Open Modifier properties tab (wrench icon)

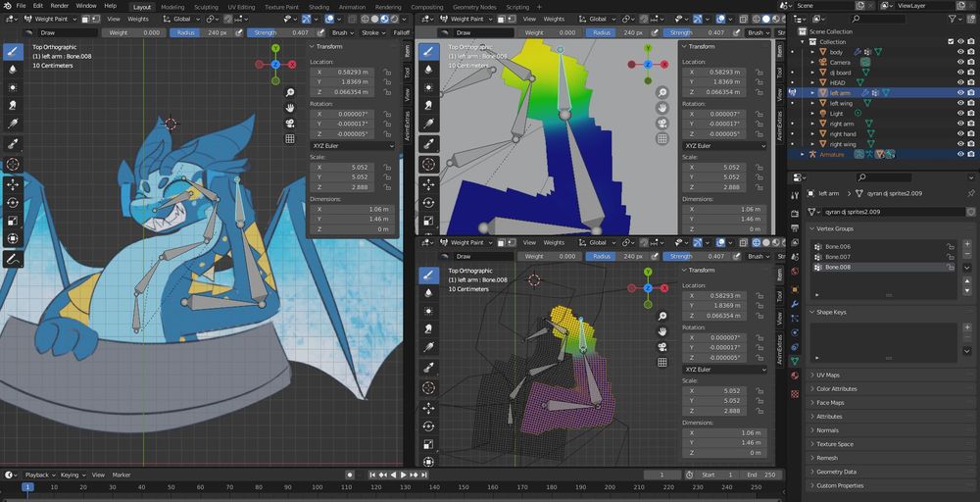pyautogui.click(x=795, y=304)
